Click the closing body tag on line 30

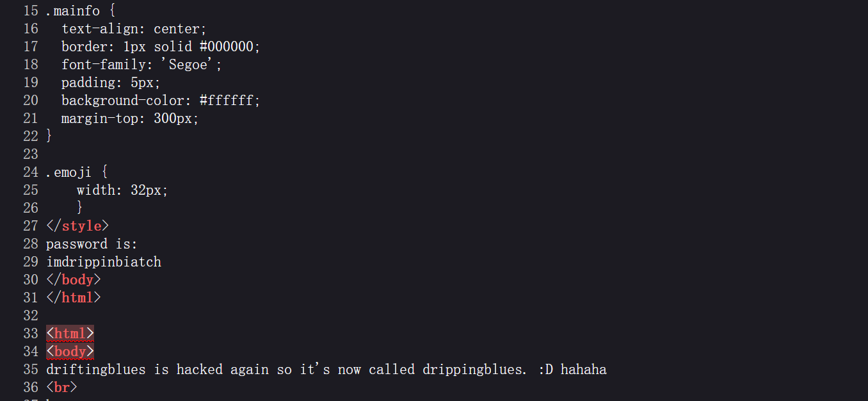pos(74,280)
